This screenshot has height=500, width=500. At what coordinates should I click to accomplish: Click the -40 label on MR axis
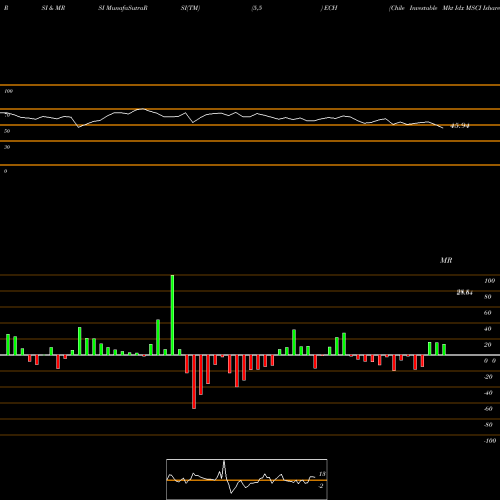(488, 393)
